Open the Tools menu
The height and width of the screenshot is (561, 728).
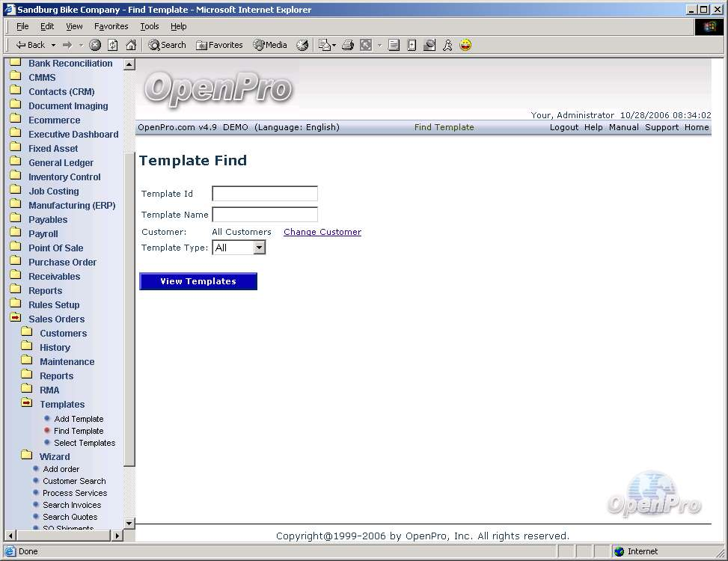tap(150, 26)
